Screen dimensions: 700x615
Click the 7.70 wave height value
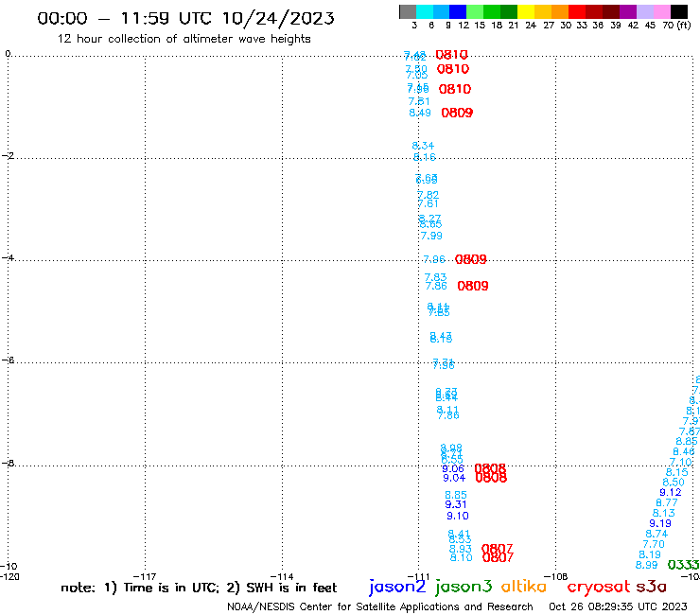point(654,545)
